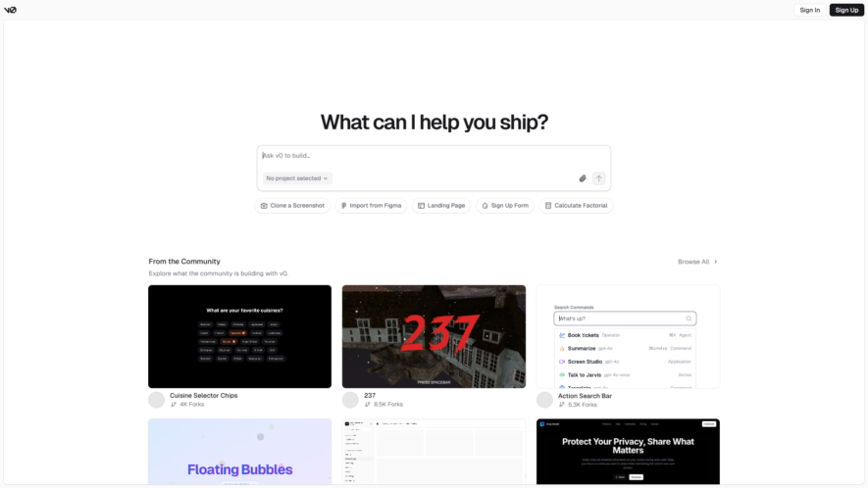Open the No project selected dropdown

(x=297, y=178)
